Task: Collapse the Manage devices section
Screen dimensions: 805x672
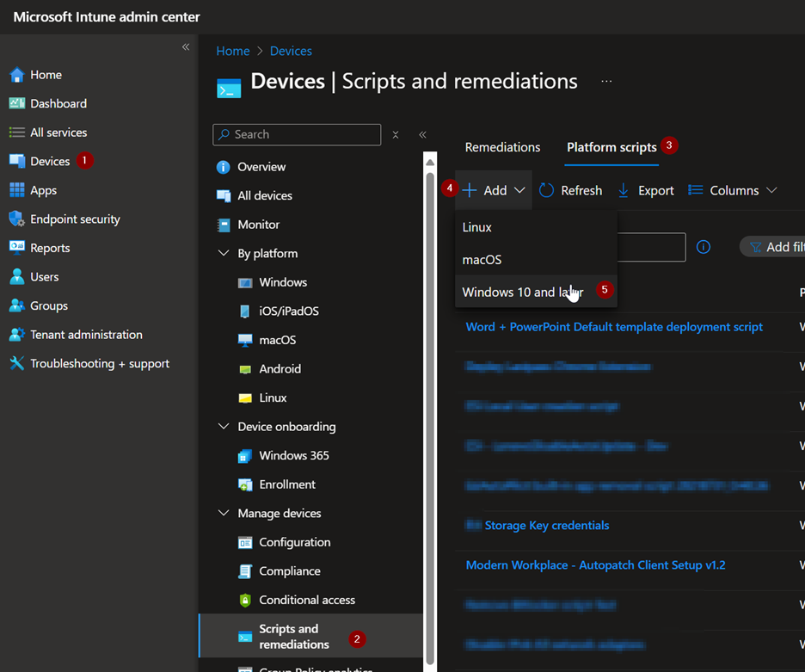Action: click(x=224, y=513)
